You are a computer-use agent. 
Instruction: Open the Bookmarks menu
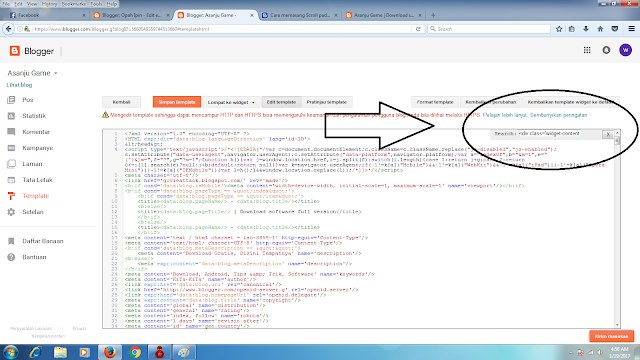[73, 4]
